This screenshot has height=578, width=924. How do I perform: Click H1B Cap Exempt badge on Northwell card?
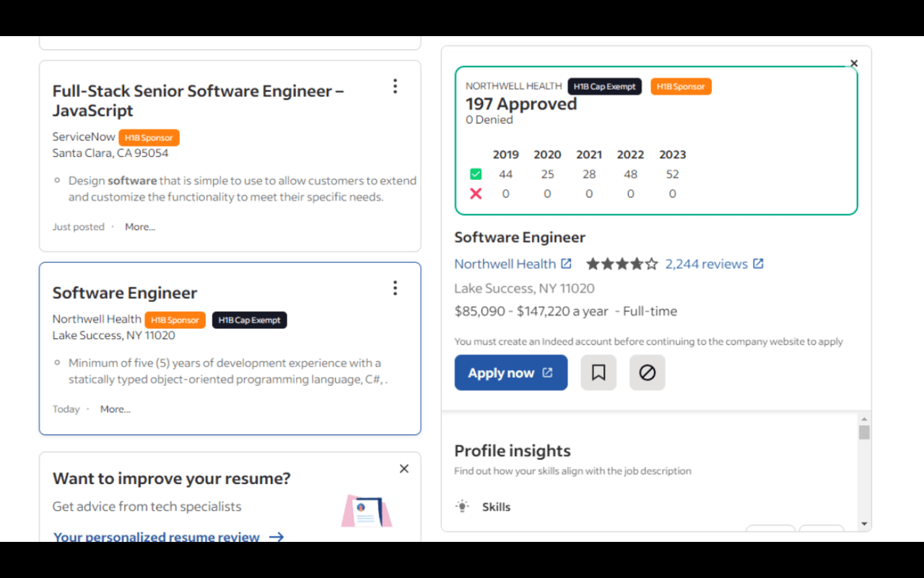[x=250, y=320]
